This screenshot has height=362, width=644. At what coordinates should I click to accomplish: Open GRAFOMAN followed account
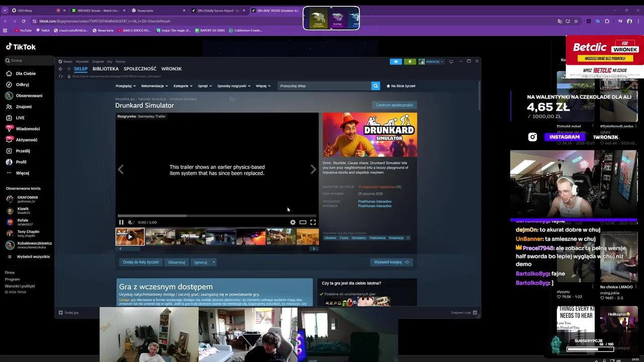tap(22, 199)
